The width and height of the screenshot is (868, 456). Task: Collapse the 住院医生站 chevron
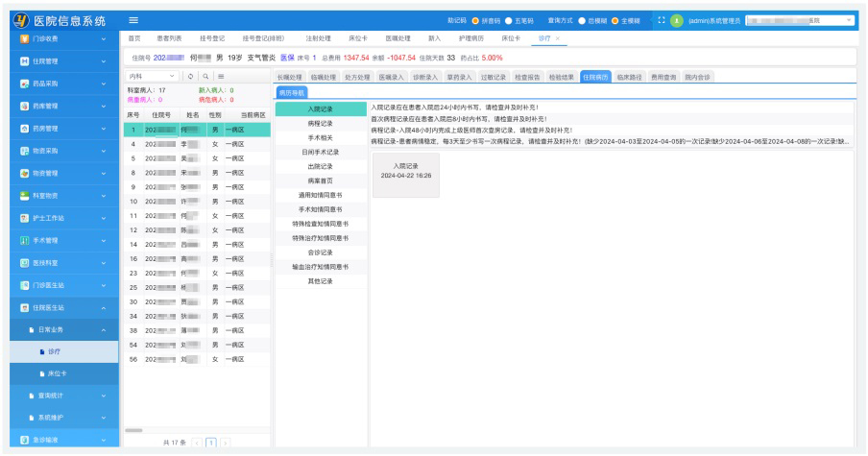point(104,308)
